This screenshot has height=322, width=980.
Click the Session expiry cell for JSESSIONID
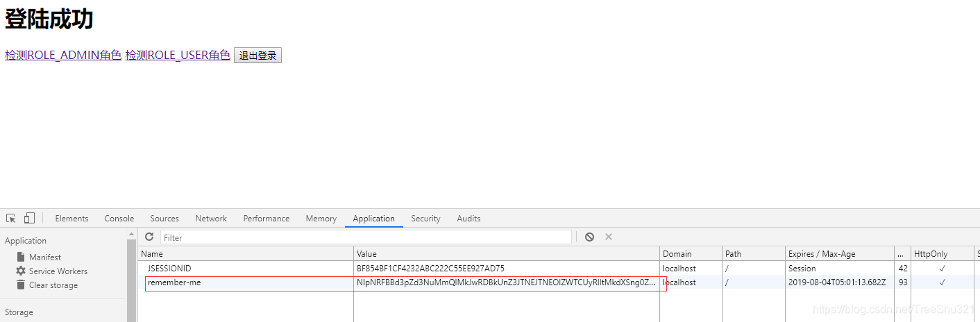point(840,269)
